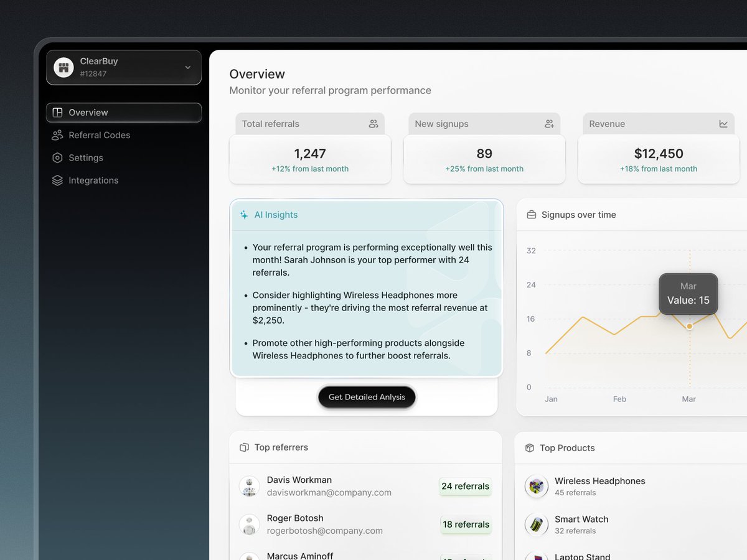The height and width of the screenshot is (560, 747).
Task: Click the Mar data point on the chart
Action: pos(689,326)
